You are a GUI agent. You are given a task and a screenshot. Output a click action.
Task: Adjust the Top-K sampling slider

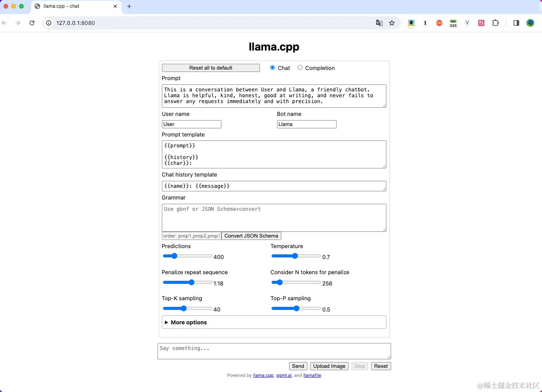188,308
